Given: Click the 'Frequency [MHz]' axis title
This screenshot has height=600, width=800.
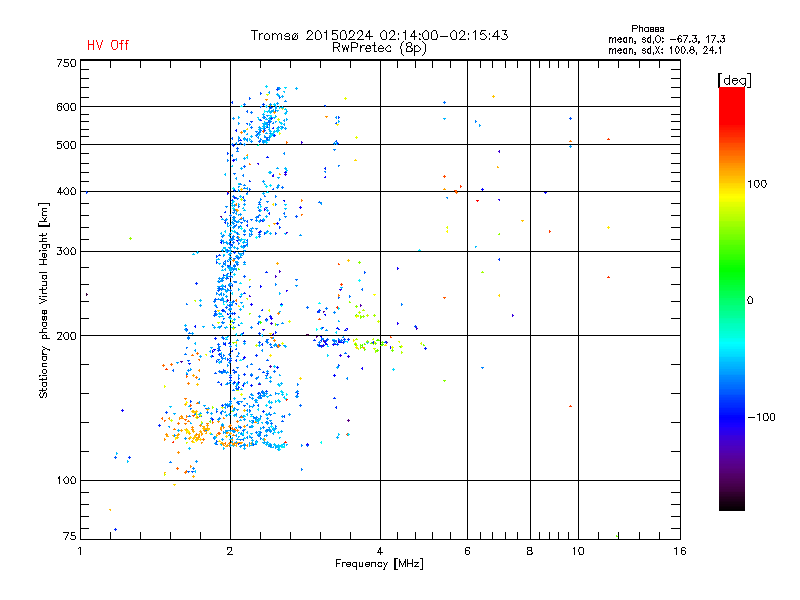Looking at the screenshot, I should 379,564.
